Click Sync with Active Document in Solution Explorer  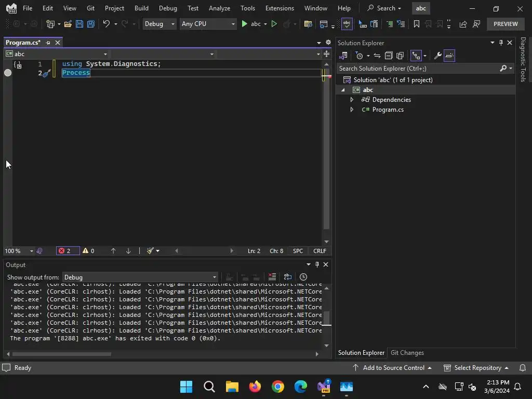[377, 56]
